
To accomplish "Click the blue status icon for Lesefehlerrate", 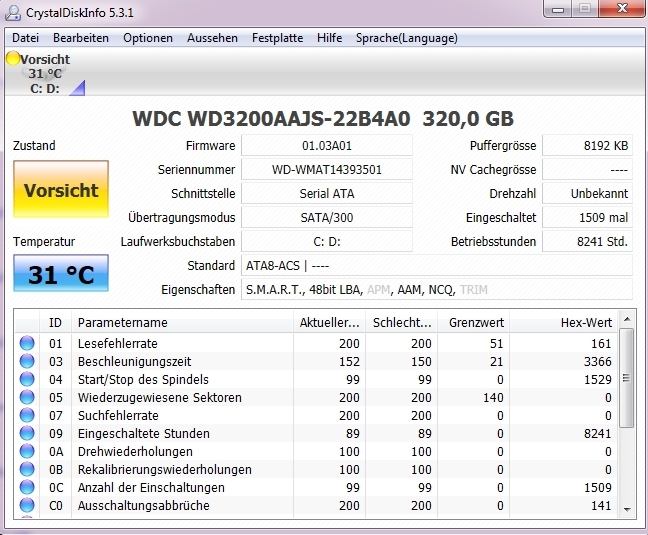I will (27, 343).
